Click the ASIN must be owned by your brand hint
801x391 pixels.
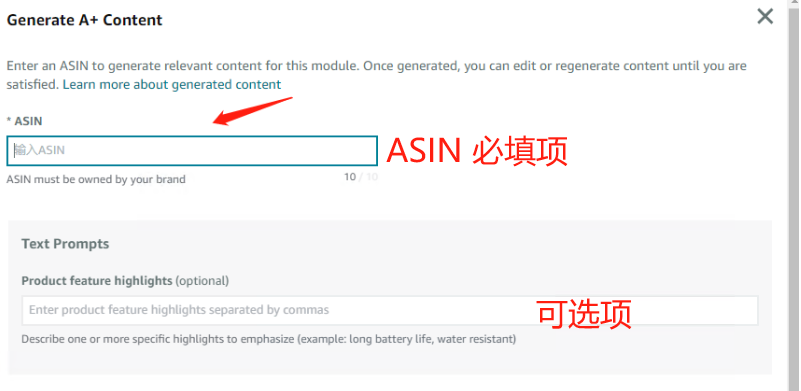point(96,179)
